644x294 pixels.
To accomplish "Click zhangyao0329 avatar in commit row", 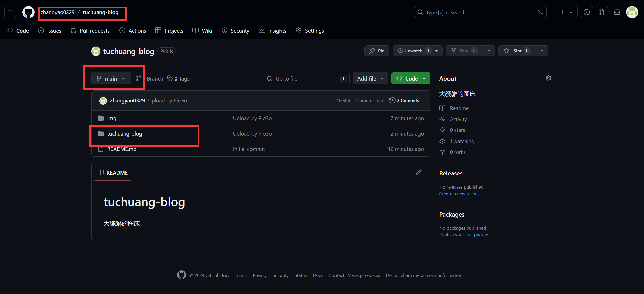I will coord(103,101).
